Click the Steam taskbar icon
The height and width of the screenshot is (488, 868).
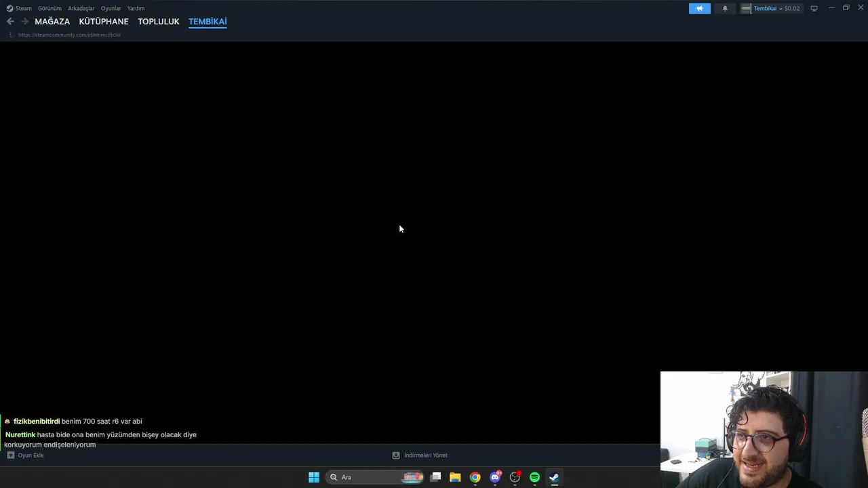coord(554,477)
